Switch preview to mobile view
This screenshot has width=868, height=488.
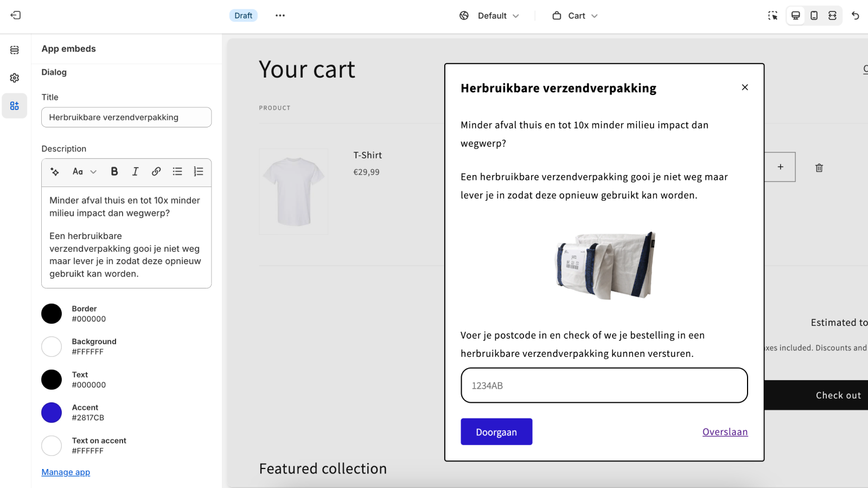click(x=813, y=16)
